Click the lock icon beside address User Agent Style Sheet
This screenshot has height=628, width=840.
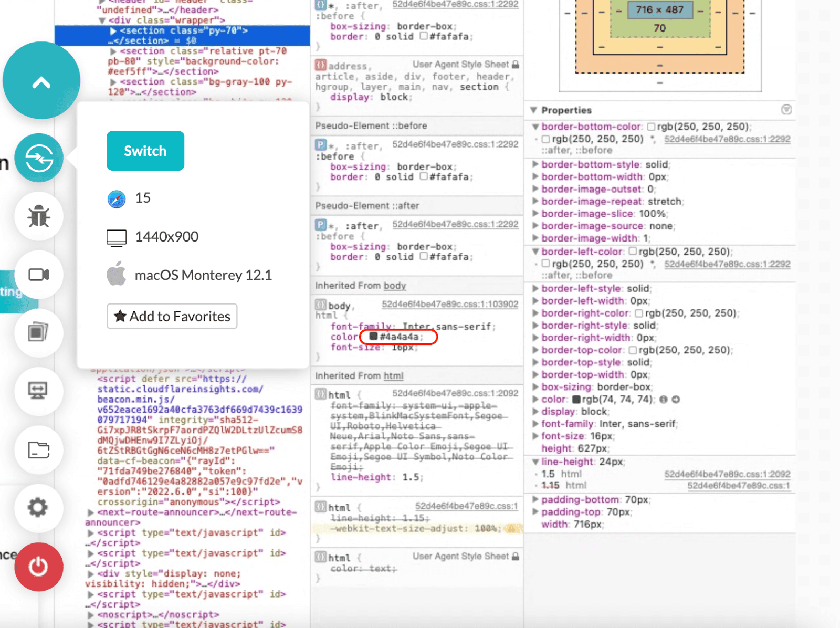(x=516, y=65)
